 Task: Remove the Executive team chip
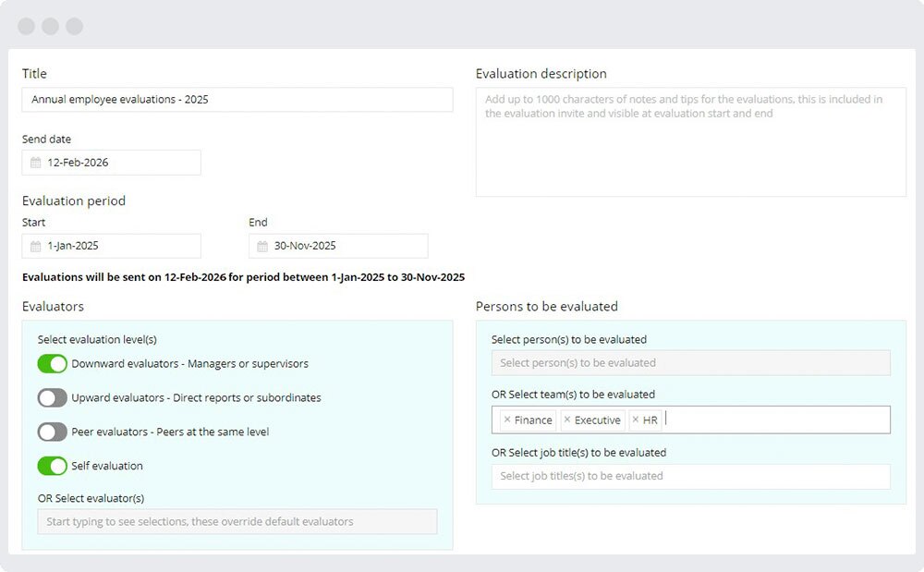tap(567, 420)
